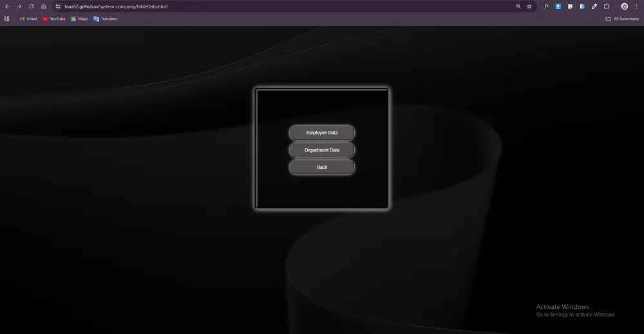The image size is (644, 334).
Task: Open the YouTube bookmark
Action: [x=54, y=19]
